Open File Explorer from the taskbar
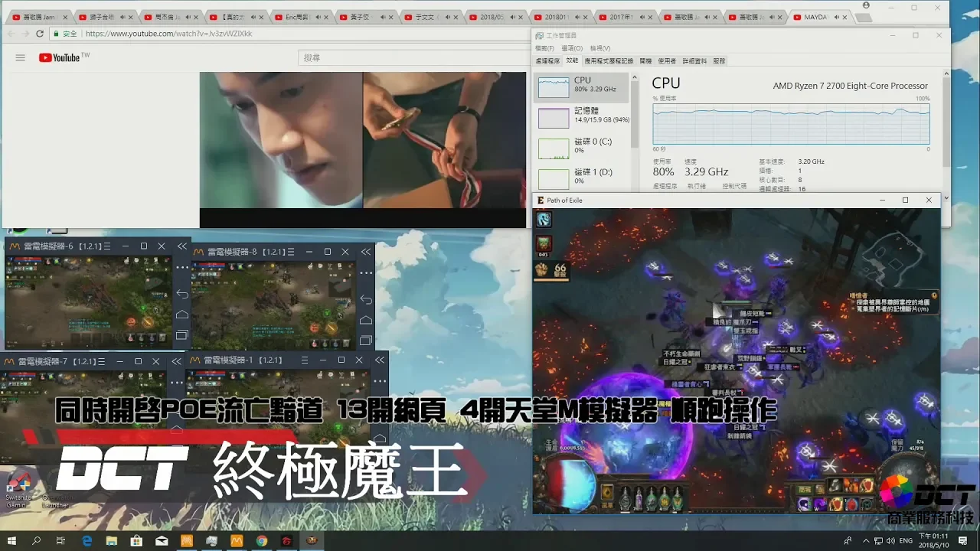The width and height of the screenshot is (980, 551). pos(112,540)
